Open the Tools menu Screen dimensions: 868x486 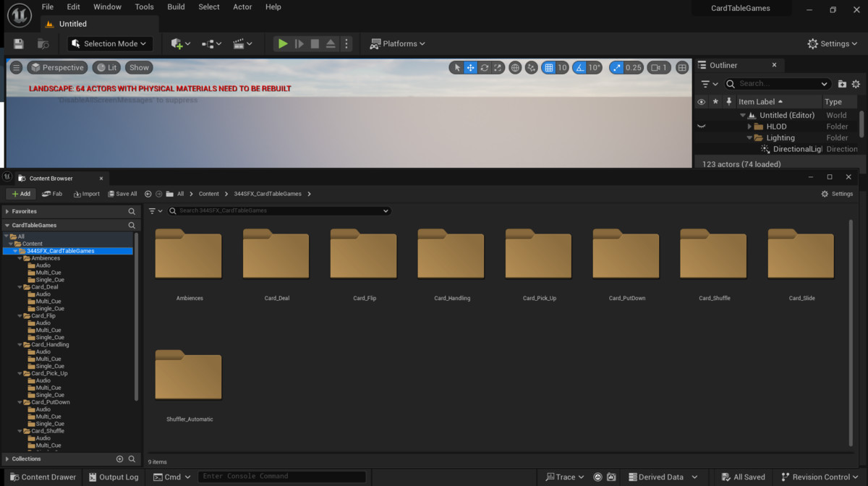point(145,7)
